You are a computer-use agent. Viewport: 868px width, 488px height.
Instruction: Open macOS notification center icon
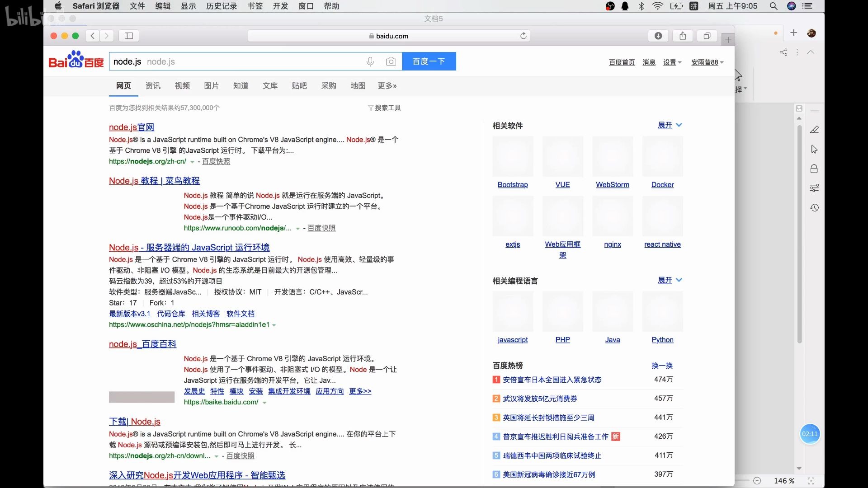click(807, 6)
